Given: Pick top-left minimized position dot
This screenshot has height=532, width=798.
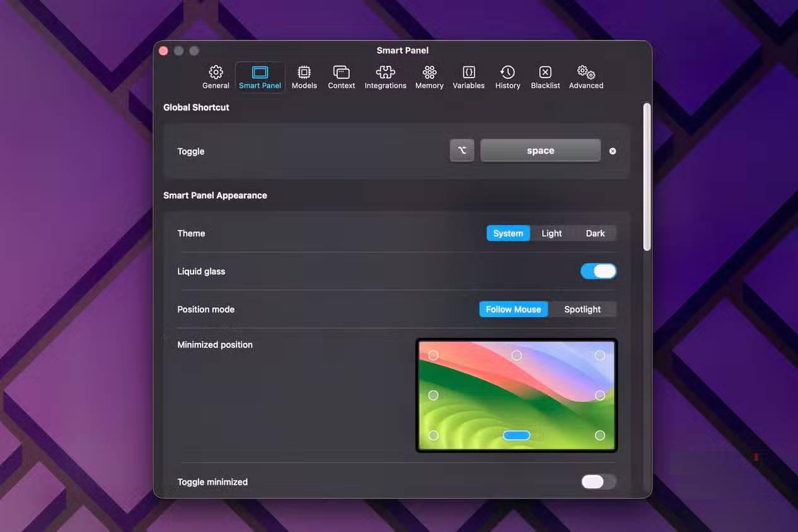Looking at the screenshot, I should click(433, 356).
